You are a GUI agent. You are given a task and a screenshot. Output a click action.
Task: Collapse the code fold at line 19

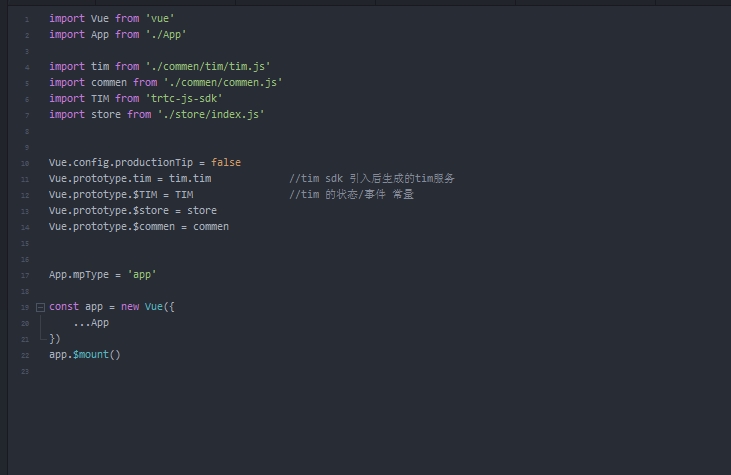click(40, 307)
